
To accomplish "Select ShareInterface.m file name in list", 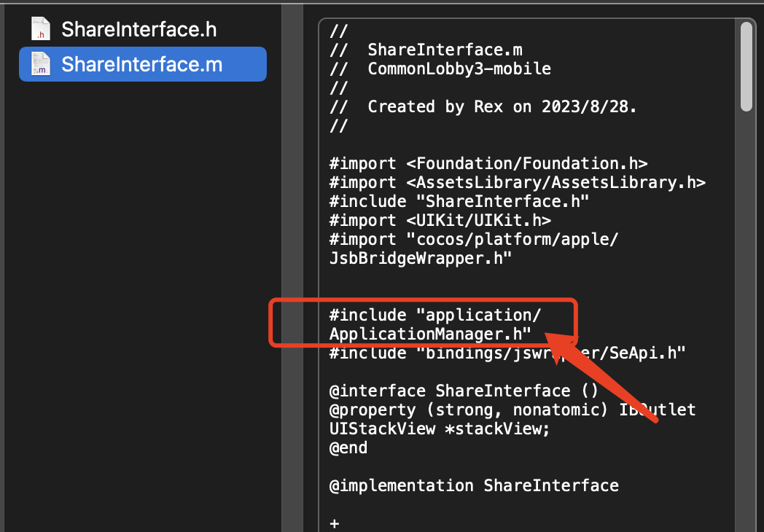I will click(141, 64).
